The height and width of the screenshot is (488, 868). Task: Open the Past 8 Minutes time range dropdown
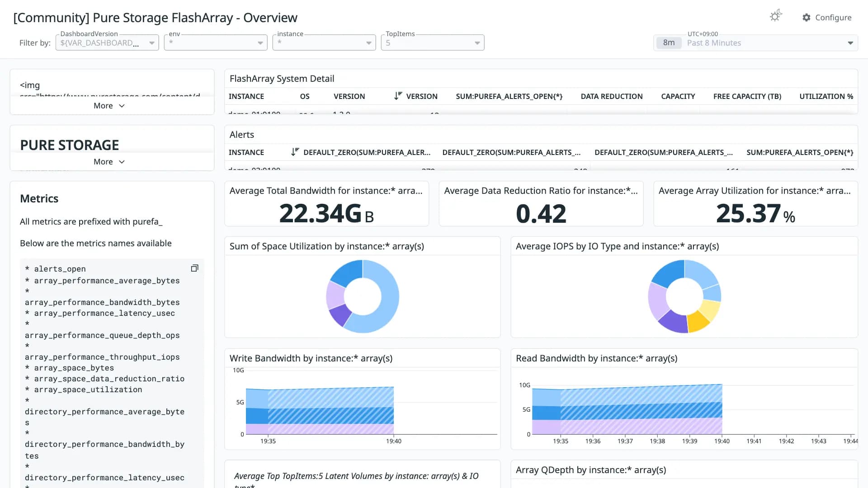pos(755,42)
